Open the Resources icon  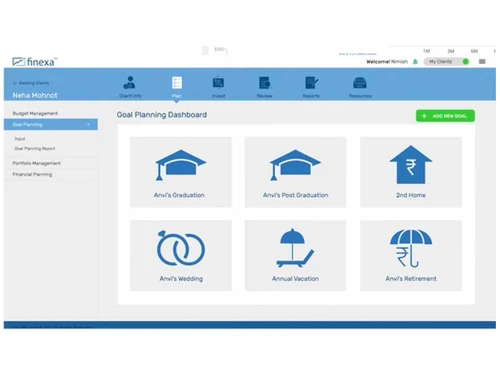pyautogui.click(x=360, y=83)
